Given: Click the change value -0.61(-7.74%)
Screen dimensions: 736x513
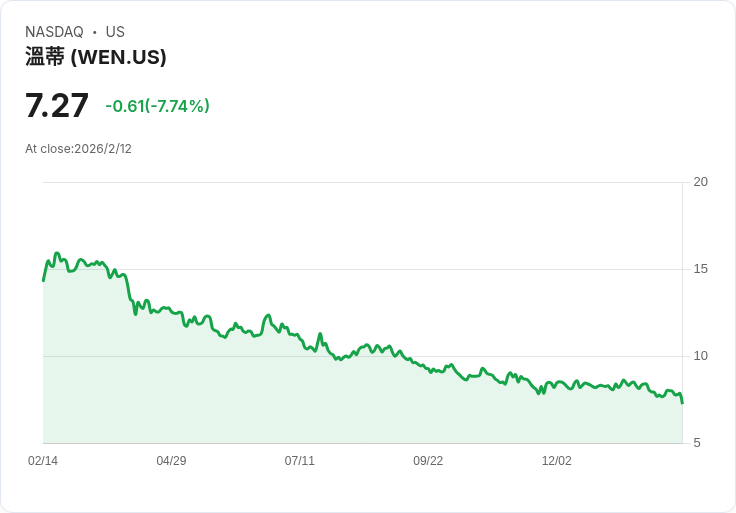Looking at the screenshot, I should pyautogui.click(x=157, y=106).
